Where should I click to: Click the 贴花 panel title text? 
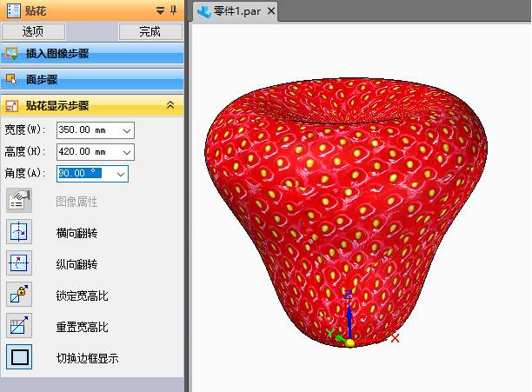[x=36, y=10]
